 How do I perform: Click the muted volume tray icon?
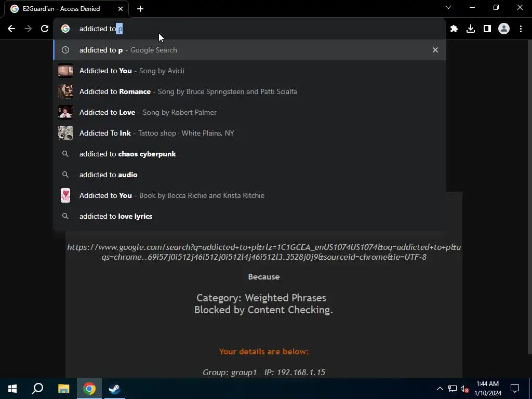[465, 389]
